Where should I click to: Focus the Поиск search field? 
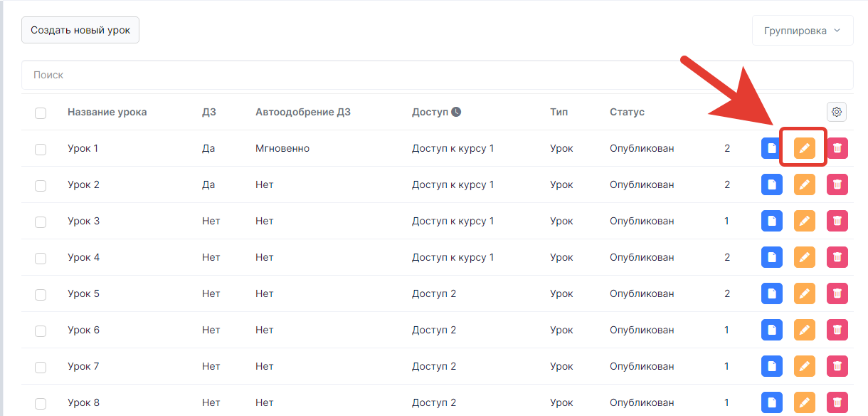(x=437, y=75)
